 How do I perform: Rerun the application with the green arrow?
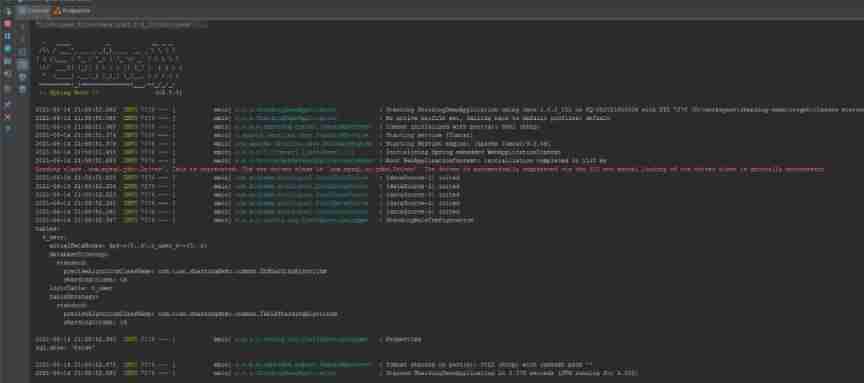[8, 11]
